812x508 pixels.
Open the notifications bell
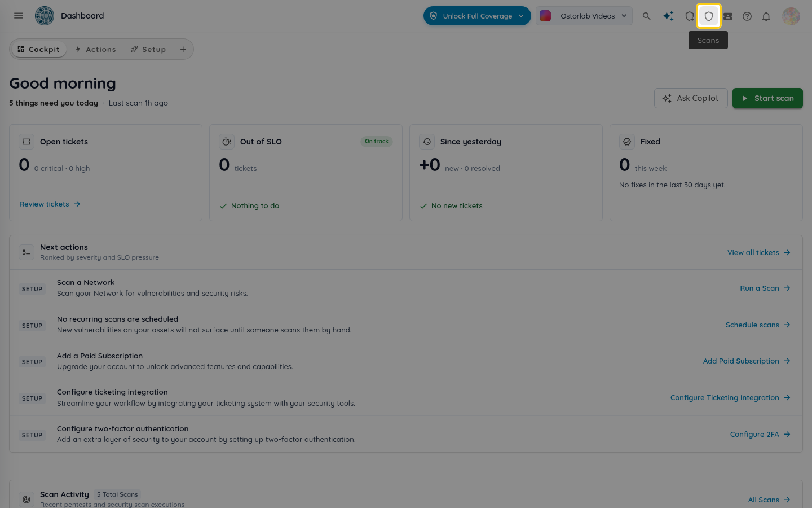click(766, 16)
